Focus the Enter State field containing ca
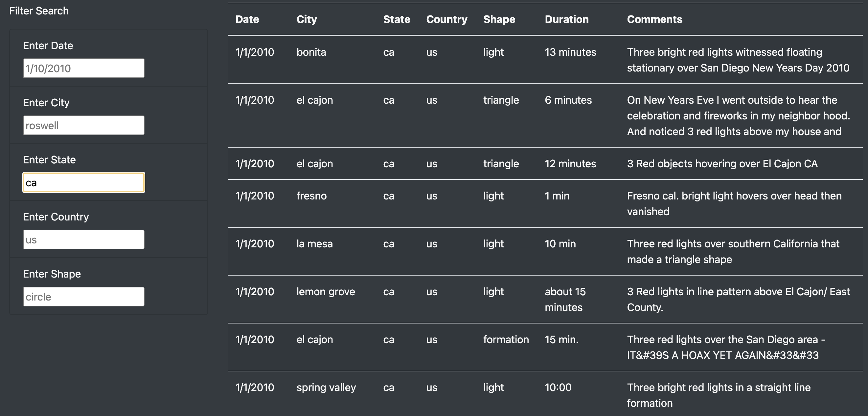This screenshot has height=416, width=868. pos(83,183)
